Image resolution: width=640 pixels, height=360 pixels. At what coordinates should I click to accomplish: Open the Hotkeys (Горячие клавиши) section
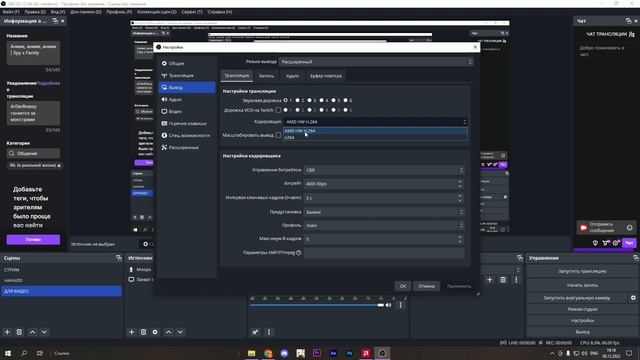point(187,123)
